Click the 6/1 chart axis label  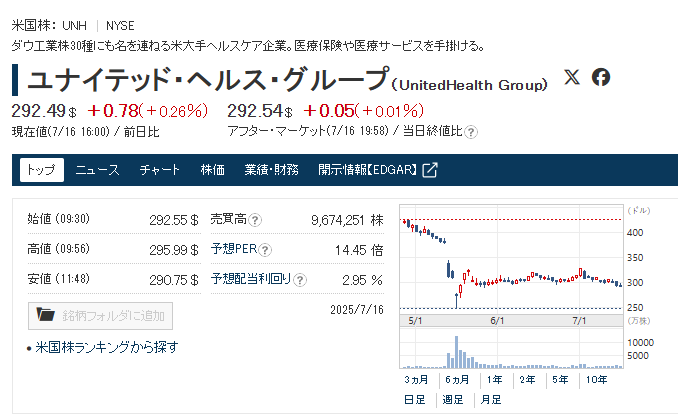[497, 321]
